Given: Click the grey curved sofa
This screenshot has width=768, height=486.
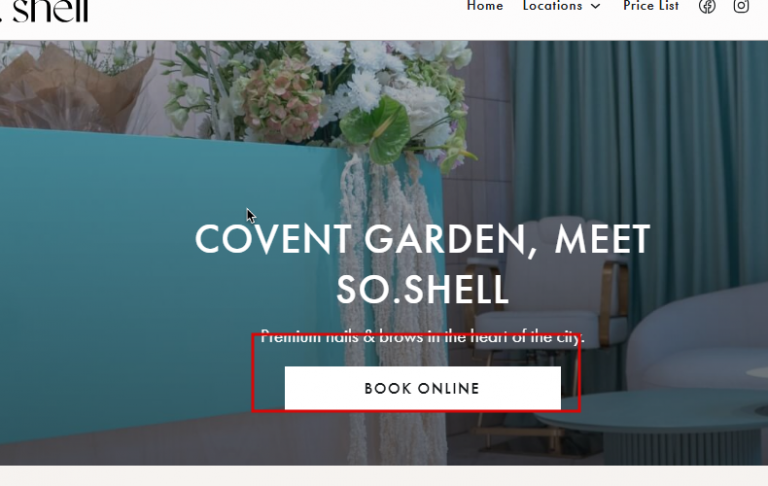Looking at the screenshot, I should [698, 338].
